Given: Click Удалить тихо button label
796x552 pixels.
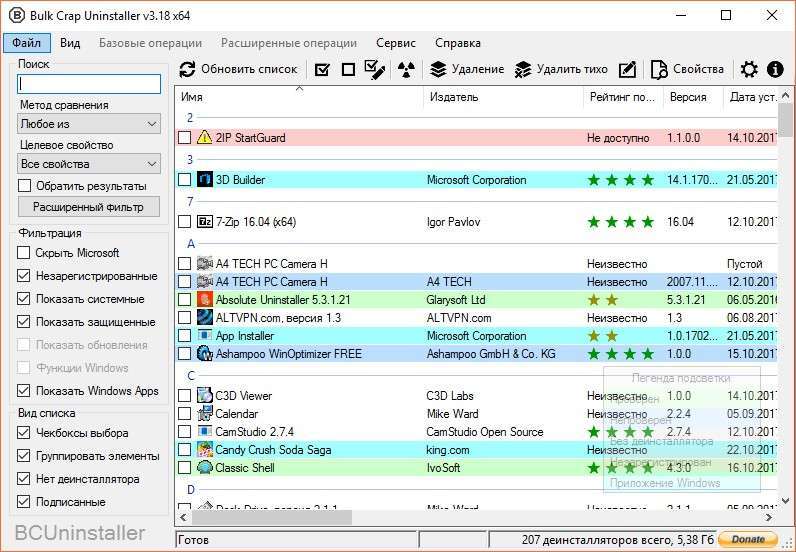Looking at the screenshot, I should (572, 69).
